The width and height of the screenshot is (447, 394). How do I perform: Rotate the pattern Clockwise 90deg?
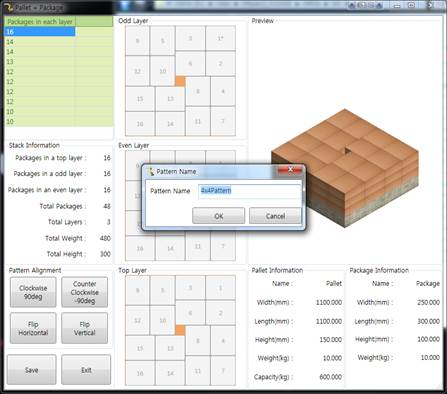coord(33,292)
